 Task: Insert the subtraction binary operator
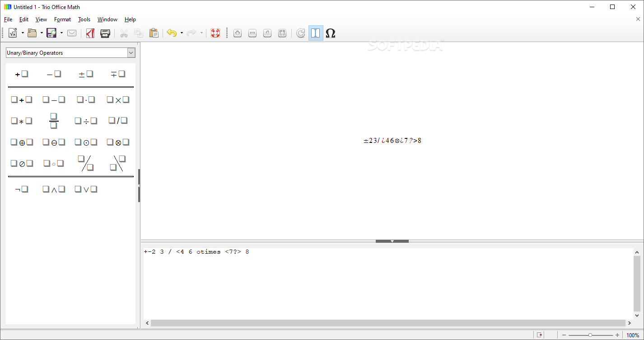click(x=54, y=100)
